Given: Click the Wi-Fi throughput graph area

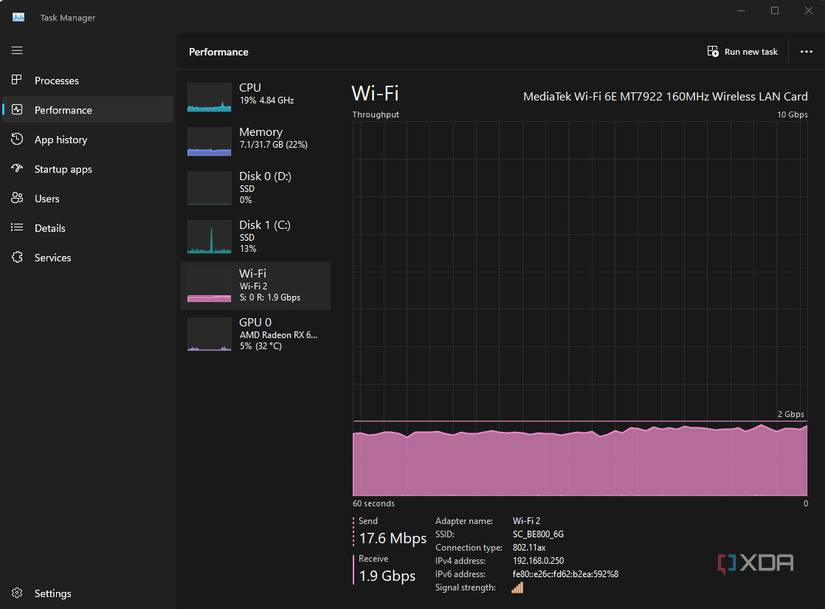Looking at the screenshot, I should coord(580,308).
